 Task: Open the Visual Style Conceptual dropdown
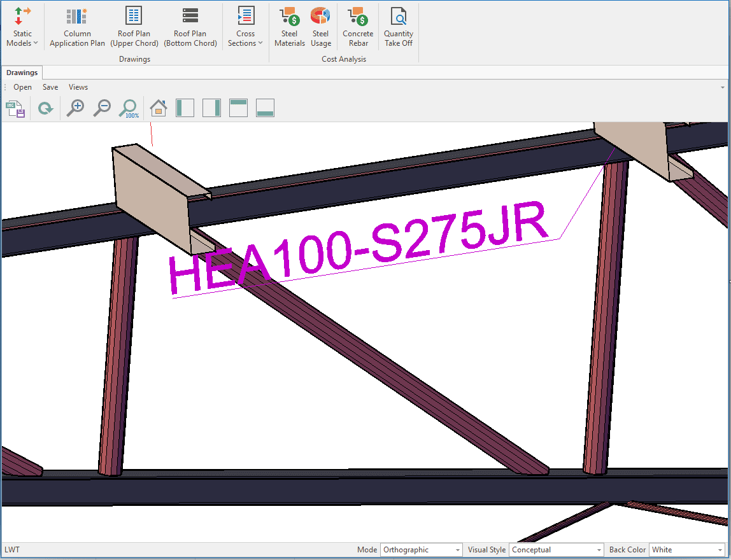(x=556, y=550)
